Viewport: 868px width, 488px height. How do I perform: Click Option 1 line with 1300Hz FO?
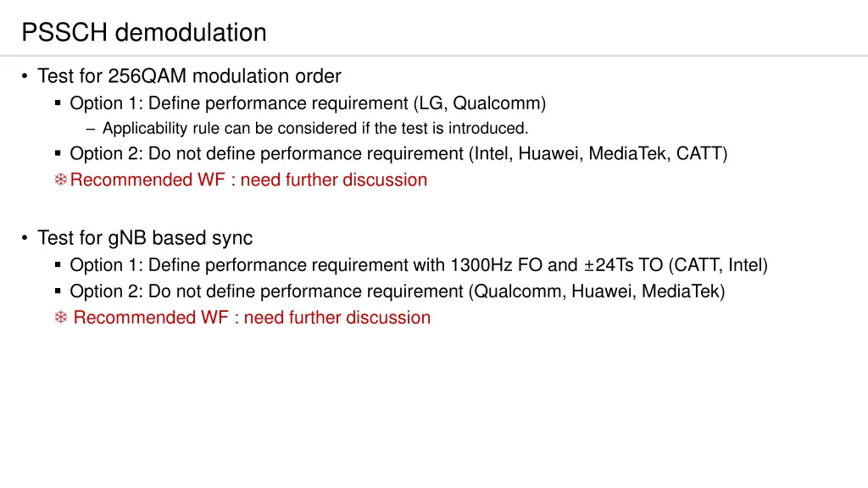(419, 265)
